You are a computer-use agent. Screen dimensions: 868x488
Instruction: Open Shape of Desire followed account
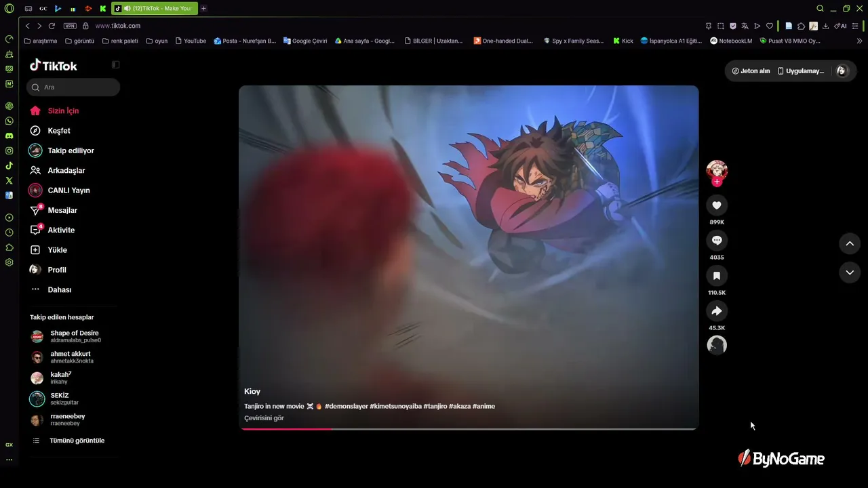click(66, 336)
